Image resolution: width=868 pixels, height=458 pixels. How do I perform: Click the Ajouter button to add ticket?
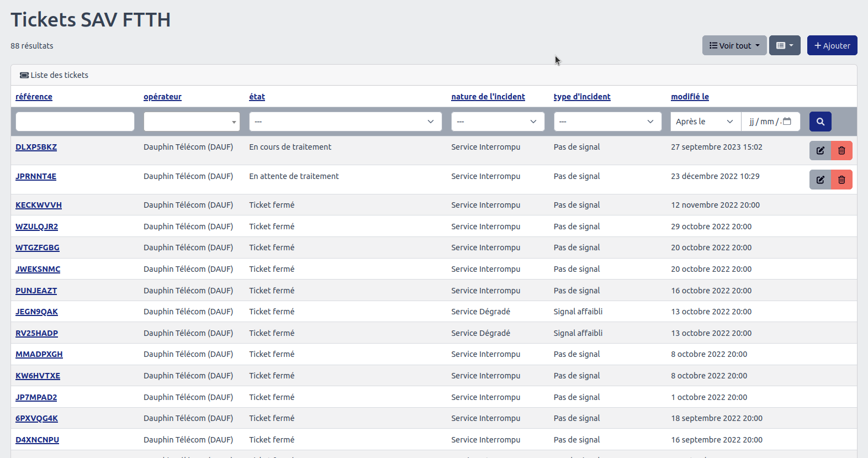tap(832, 45)
